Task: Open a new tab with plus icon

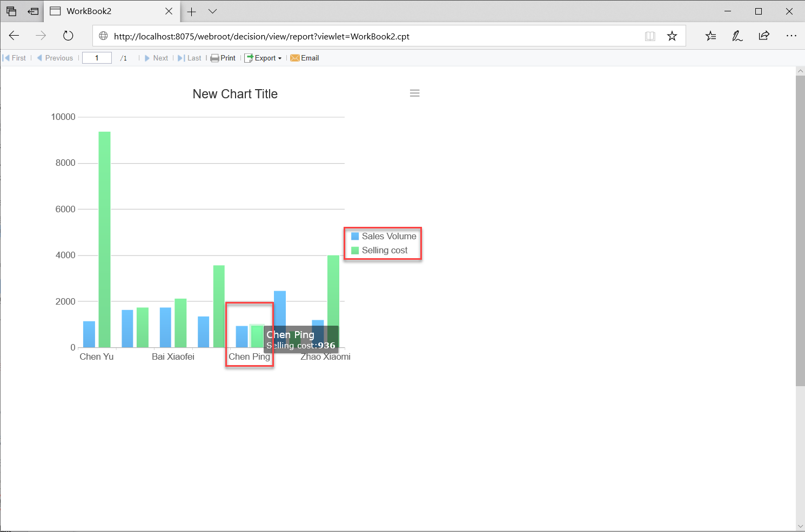Action: (x=192, y=11)
